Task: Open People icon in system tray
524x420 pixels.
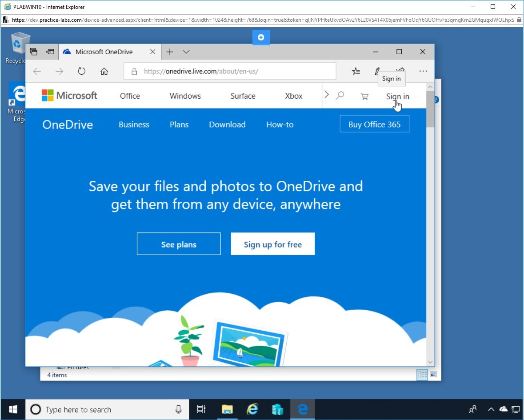Action: pyautogui.click(x=473, y=409)
